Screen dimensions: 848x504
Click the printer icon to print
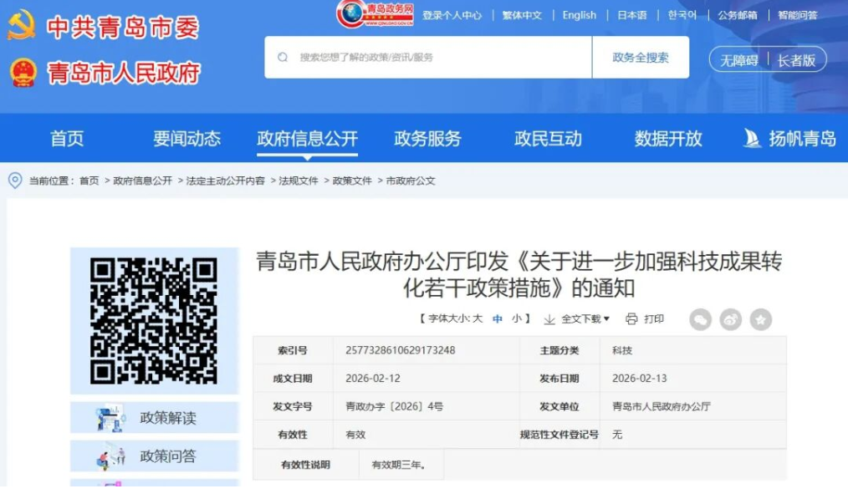point(631,319)
